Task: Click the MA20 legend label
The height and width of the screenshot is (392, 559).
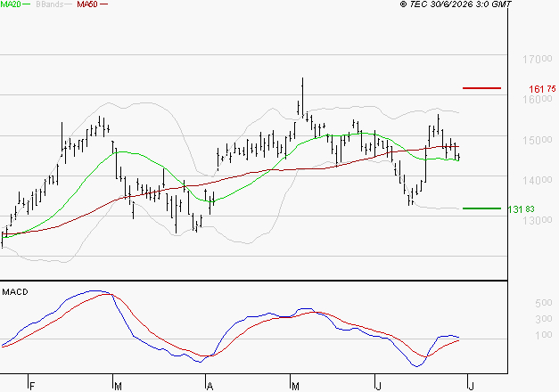Action: point(11,4)
